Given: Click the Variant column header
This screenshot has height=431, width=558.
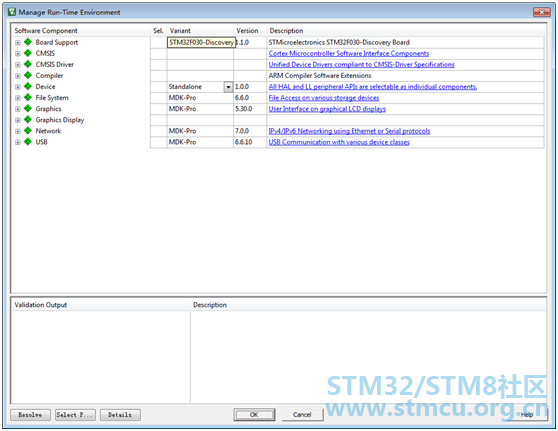Looking at the screenshot, I should (200, 31).
